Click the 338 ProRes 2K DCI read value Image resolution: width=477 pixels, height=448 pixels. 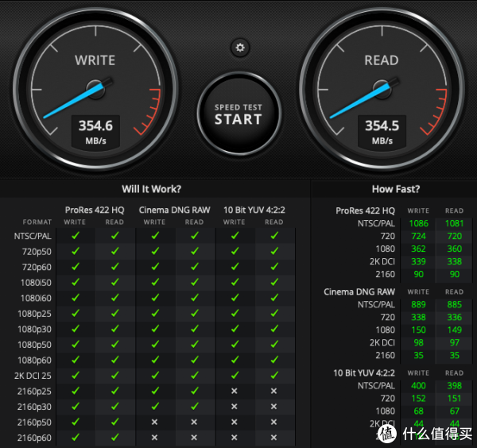455,261
